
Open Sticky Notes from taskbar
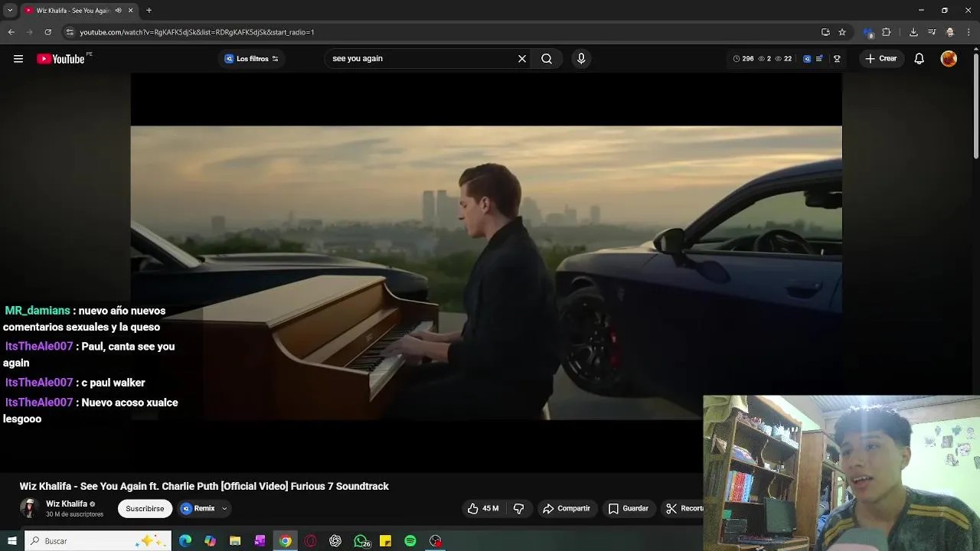pos(385,541)
